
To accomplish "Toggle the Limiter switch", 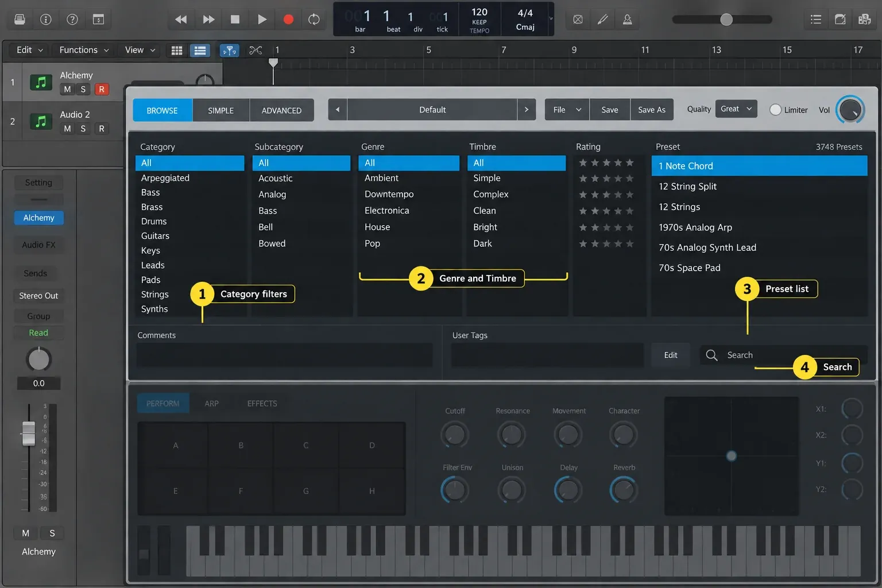I will [775, 110].
